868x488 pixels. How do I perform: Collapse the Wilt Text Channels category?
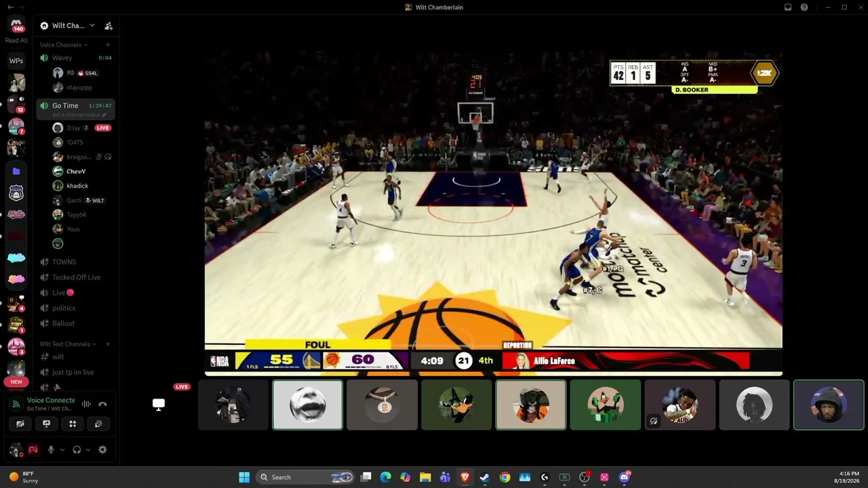(x=68, y=344)
